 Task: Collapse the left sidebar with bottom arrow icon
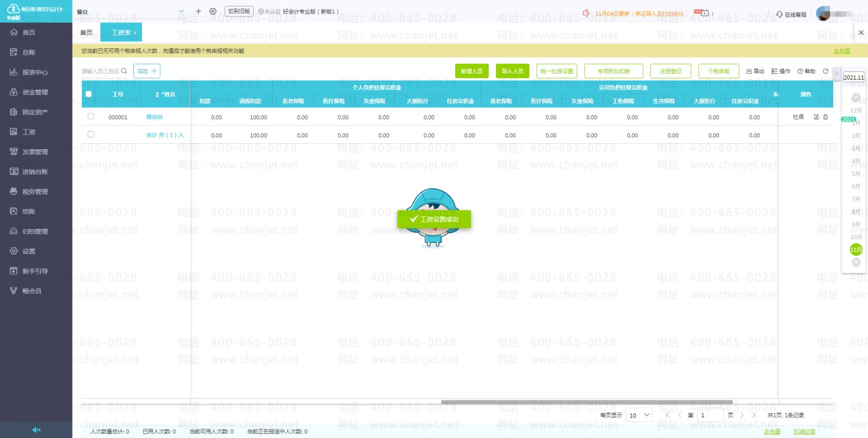pyautogui.click(x=36, y=430)
